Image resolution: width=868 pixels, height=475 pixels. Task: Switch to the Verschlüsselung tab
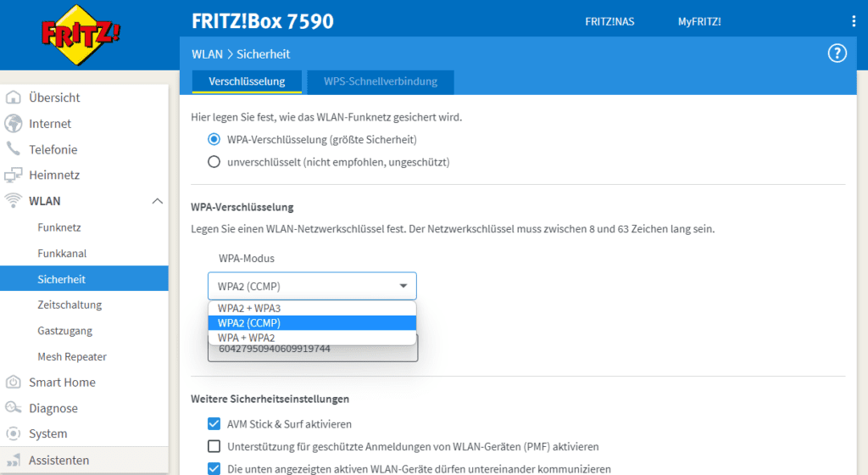pyautogui.click(x=247, y=81)
